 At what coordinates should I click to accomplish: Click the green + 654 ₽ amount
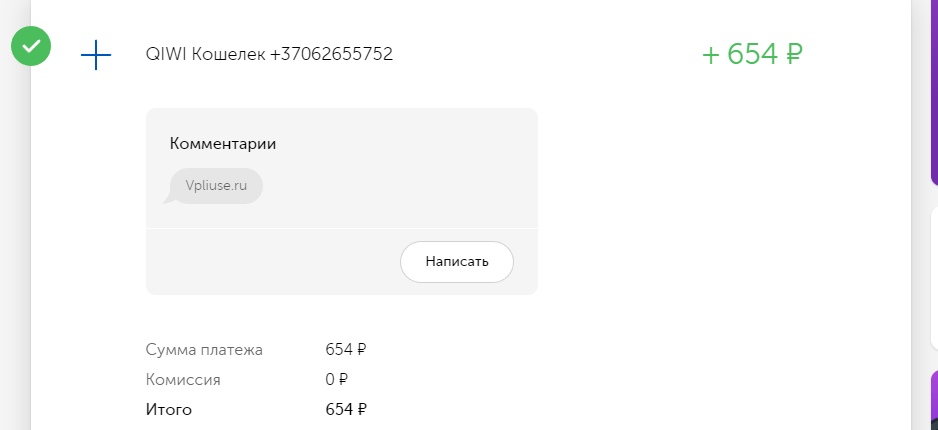point(752,54)
